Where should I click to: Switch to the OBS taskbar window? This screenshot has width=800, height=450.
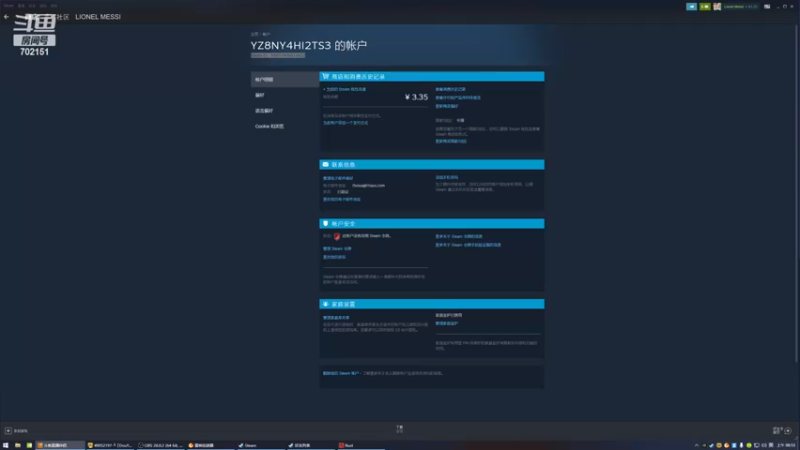point(160,445)
